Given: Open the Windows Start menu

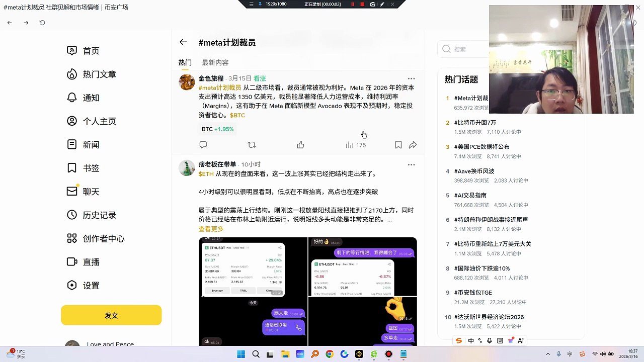Looking at the screenshot, I should point(241,354).
